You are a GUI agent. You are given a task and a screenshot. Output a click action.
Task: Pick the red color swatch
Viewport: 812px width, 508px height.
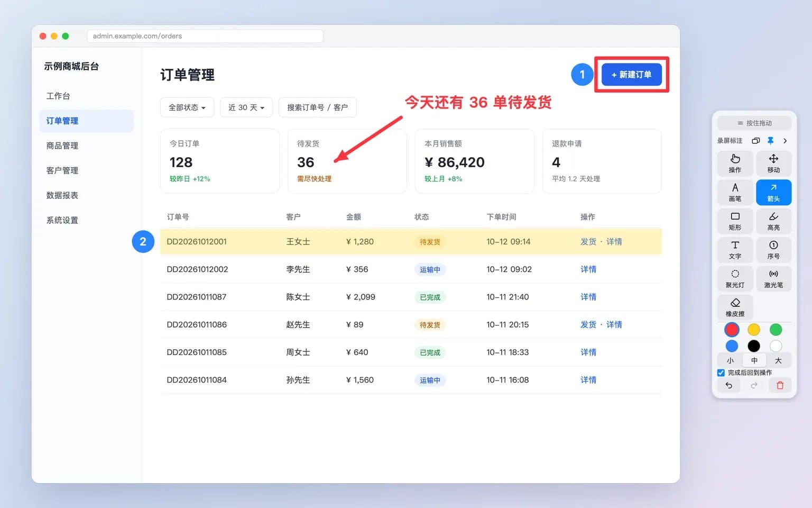click(x=732, y=330)
